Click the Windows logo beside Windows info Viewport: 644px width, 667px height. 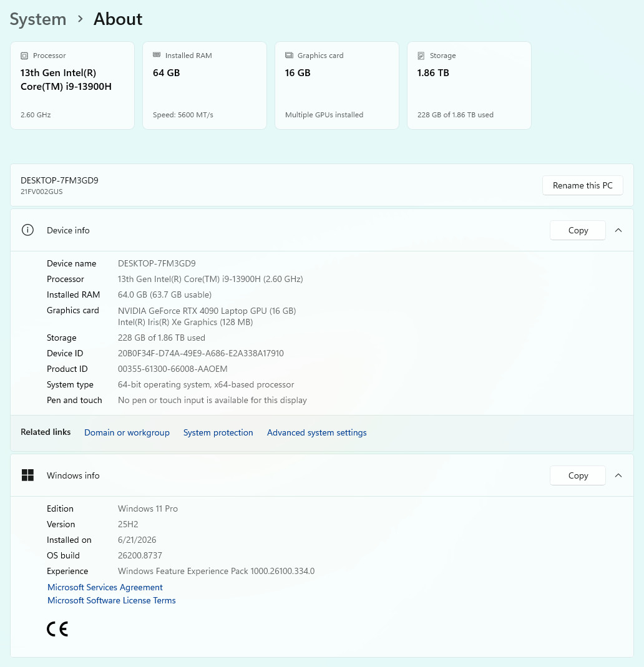pyautogui.click(x=27, y=475)
